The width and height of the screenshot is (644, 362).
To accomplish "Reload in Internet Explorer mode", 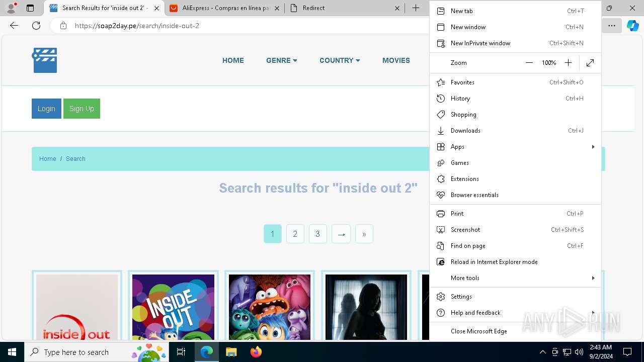I will (515, 262).
